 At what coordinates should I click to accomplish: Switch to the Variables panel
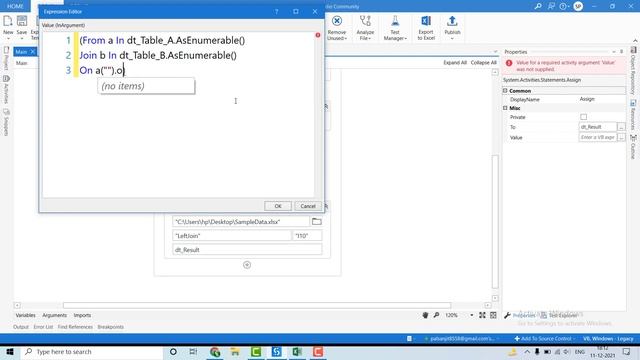[x=25, y=315]
